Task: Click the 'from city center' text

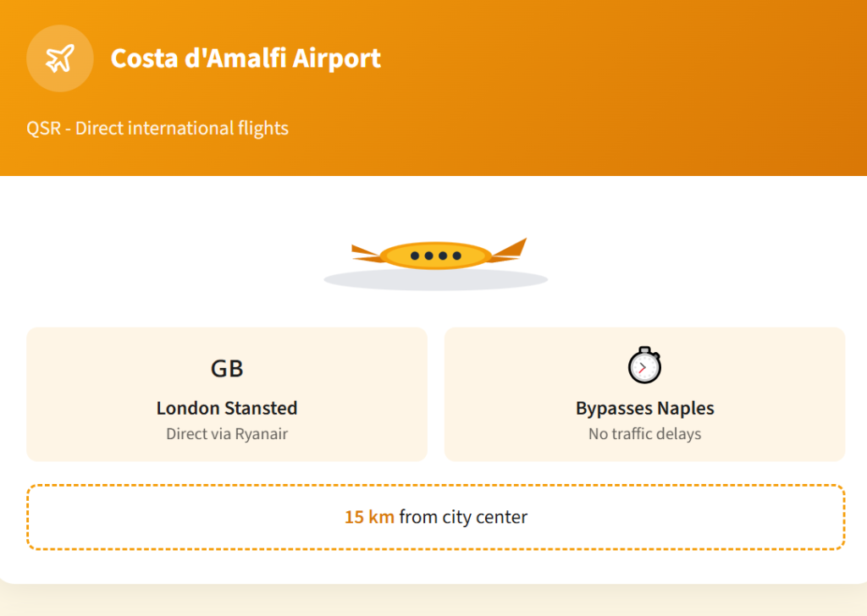Action: 463,516
